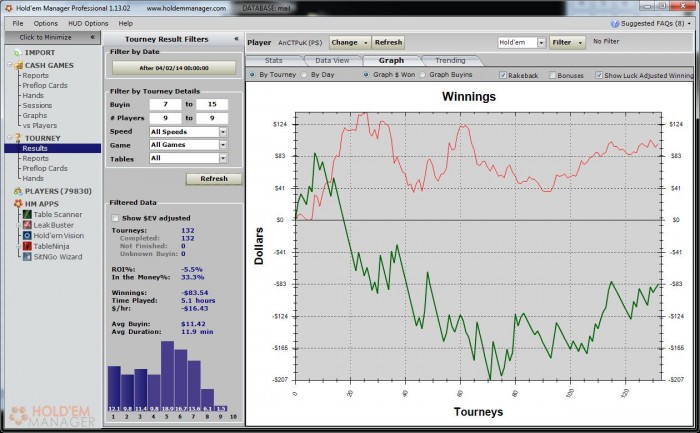Select Graph $ Won radio button
Screen dimensions: 700x433
click(x=366, y=75)
